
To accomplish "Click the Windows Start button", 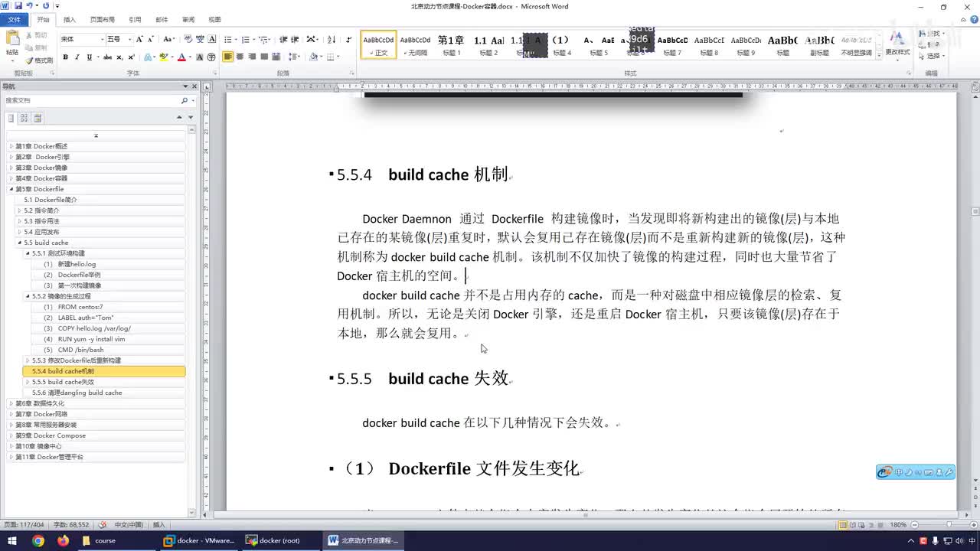I will (x=12, y=540).
